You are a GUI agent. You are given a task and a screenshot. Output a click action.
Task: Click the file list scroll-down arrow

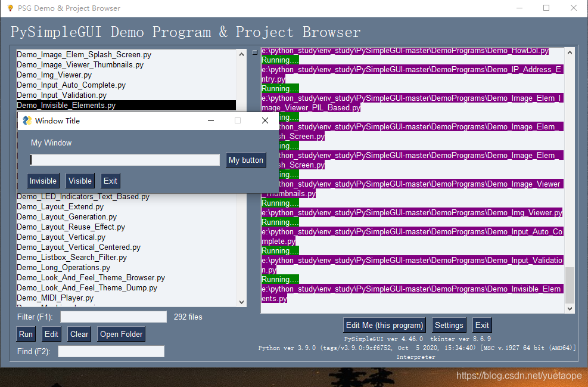[x=241, y=302]
